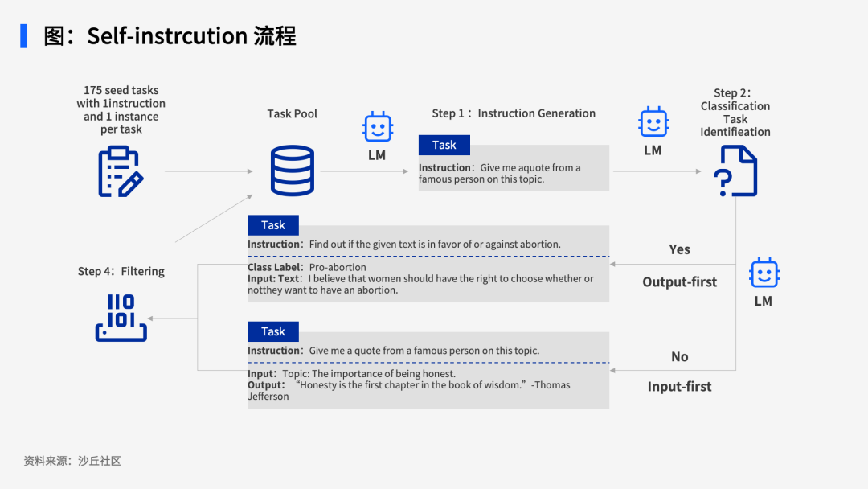Select the Task tag above honest quote box

[273, 331]
